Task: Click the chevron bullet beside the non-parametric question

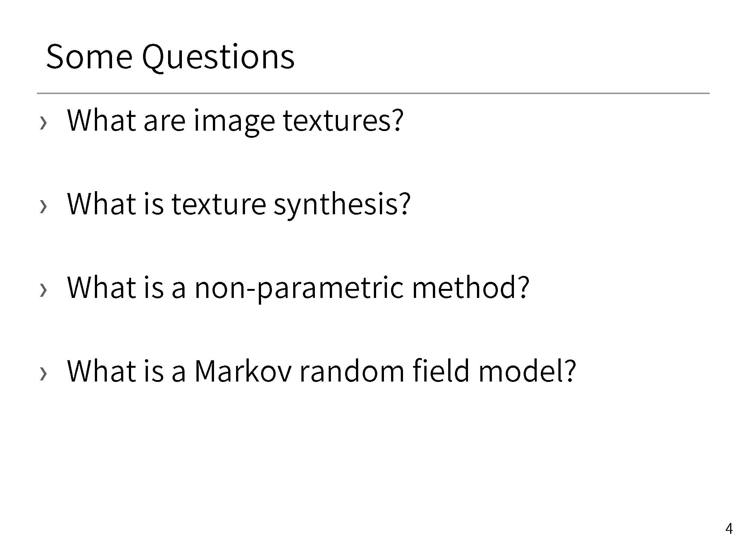Action: pos(43,290)
